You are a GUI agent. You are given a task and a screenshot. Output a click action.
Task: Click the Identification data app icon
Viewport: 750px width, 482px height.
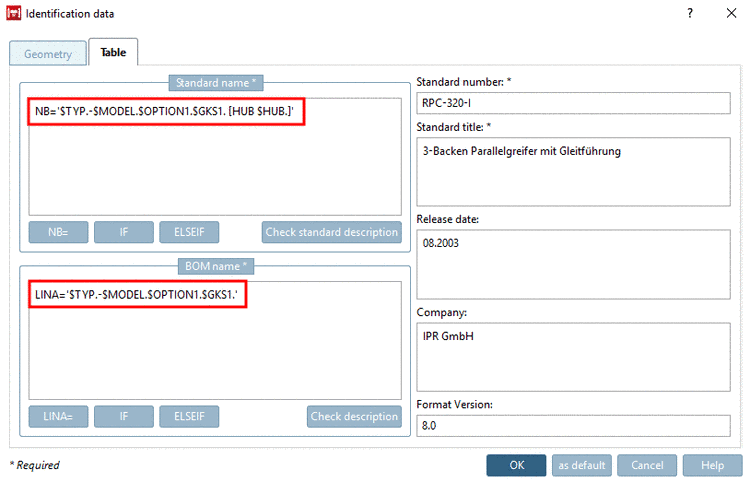click(x=14, y=14)
